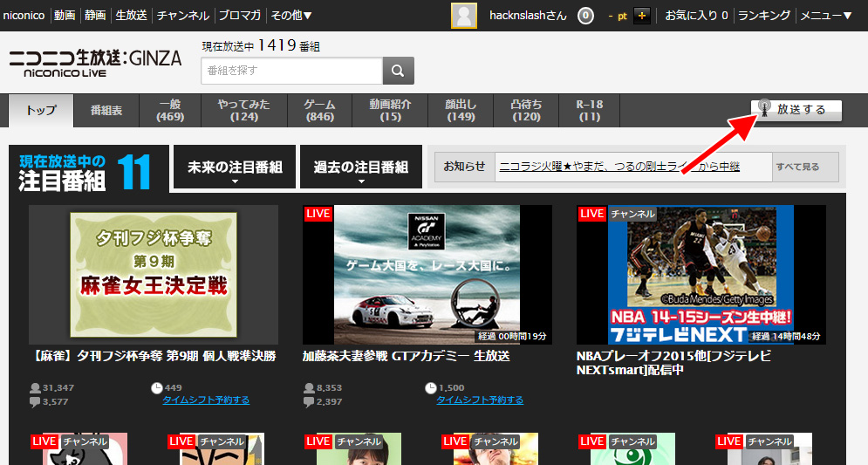Open GT Academy race car thumbnail
Viewport: 868px width, 465px height.
coord(427,275)
